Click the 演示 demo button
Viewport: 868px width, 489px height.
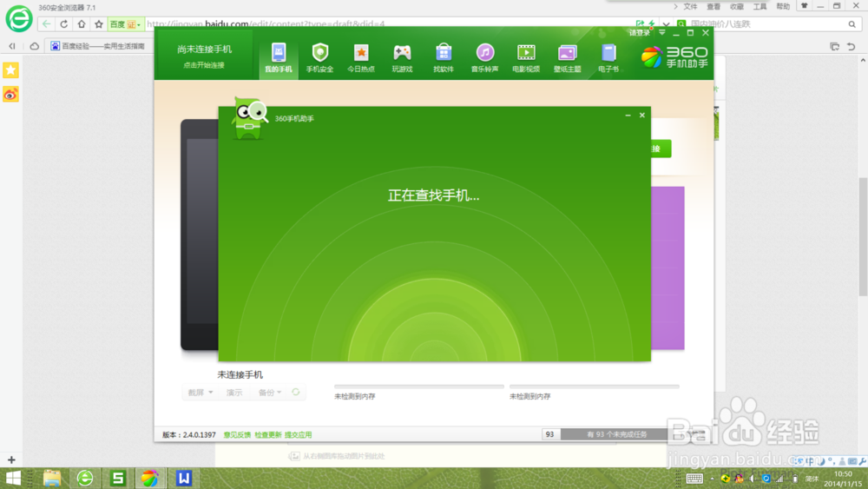(x=234, y=392)
